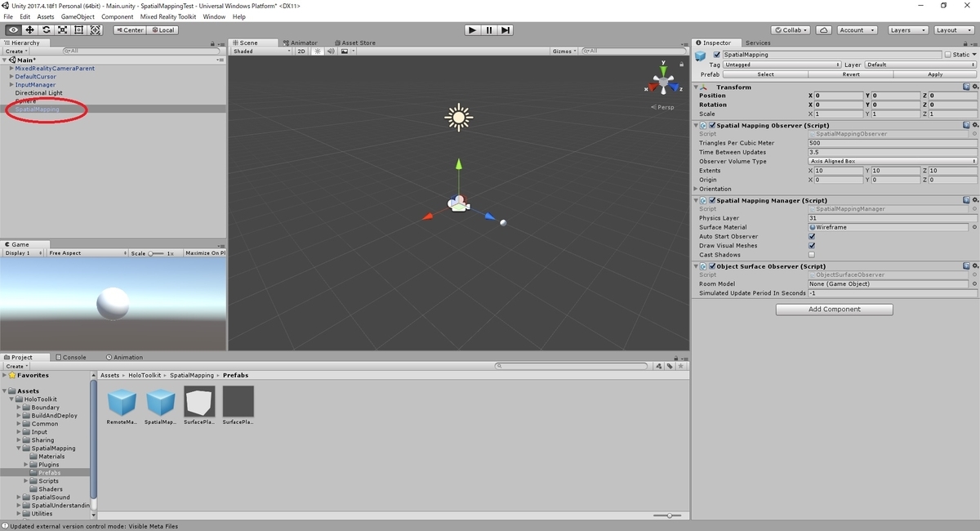The image size is (980, 531).
Task: Toggle scene audio speaker icon
Action: point(331,51)
